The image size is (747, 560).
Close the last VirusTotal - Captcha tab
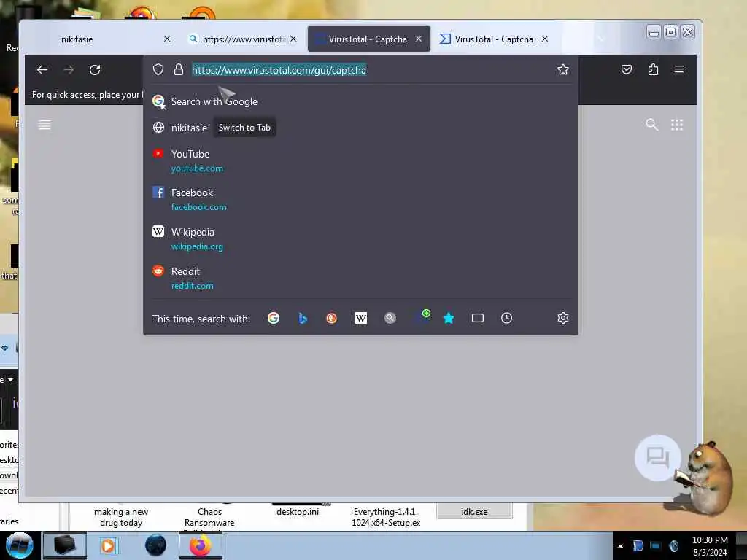click(x=544, y=39)
